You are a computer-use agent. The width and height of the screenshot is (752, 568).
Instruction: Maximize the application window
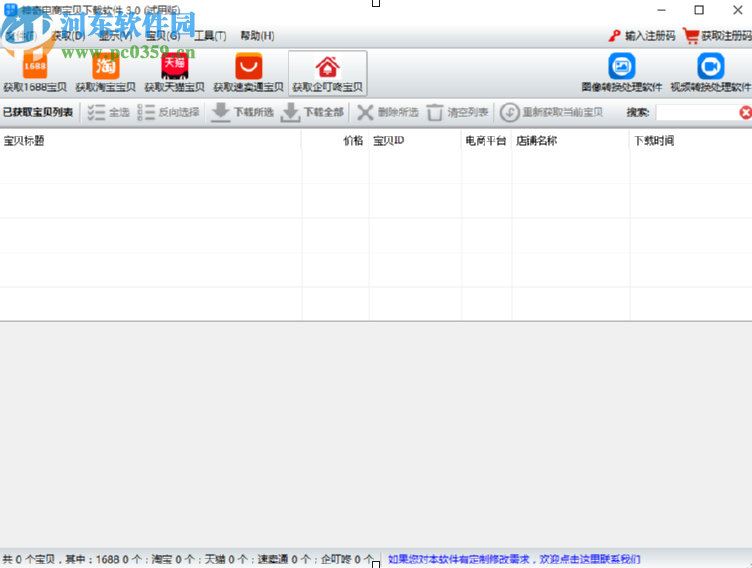coord(699,10)
